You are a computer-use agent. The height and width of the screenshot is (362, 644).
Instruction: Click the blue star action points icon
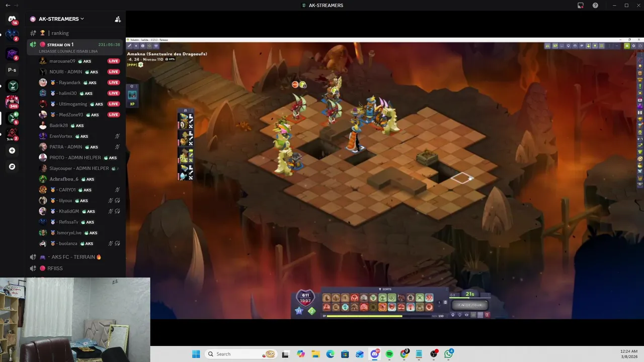(299, 311)
